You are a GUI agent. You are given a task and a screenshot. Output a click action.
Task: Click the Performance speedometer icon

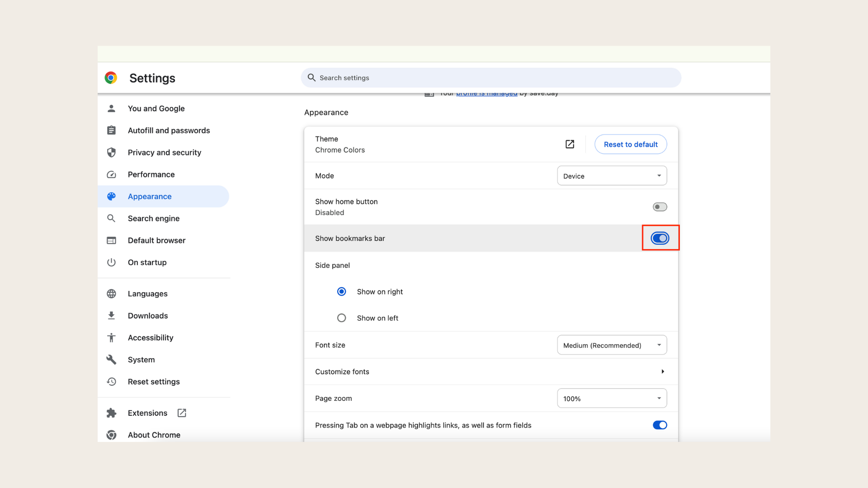click(111, 174)
